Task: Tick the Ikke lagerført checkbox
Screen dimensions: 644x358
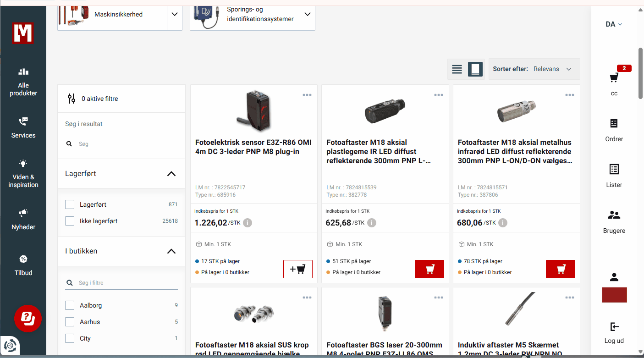Action: pos(70,221)
